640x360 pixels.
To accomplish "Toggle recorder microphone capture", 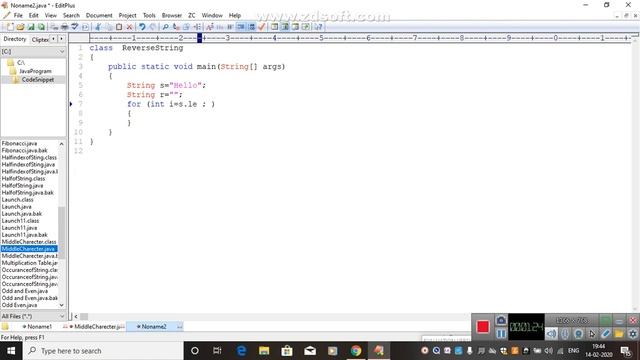I will pyautogui.click(x=565, y=334).
